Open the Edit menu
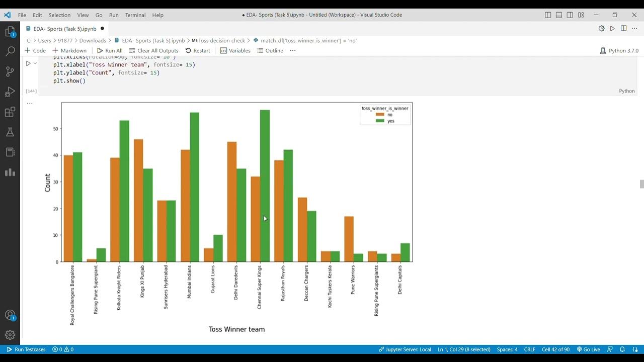Screen dimensions: 644x362 (37, 15)
